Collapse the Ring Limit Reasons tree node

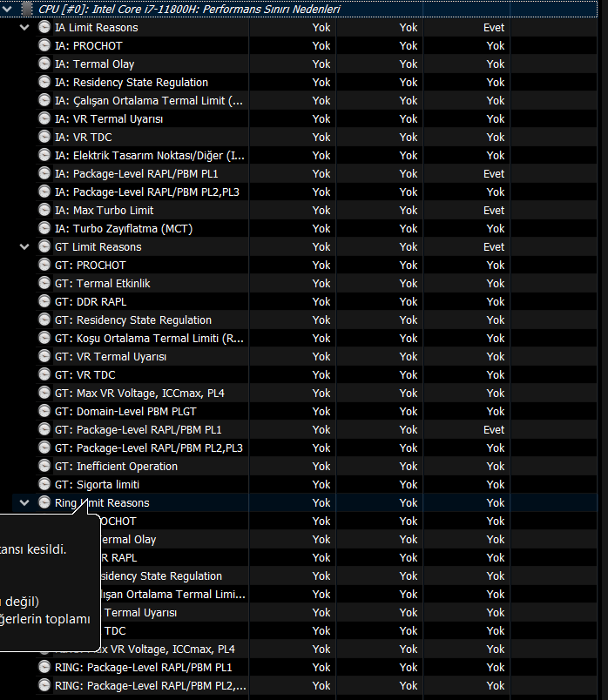coord(24,502)
